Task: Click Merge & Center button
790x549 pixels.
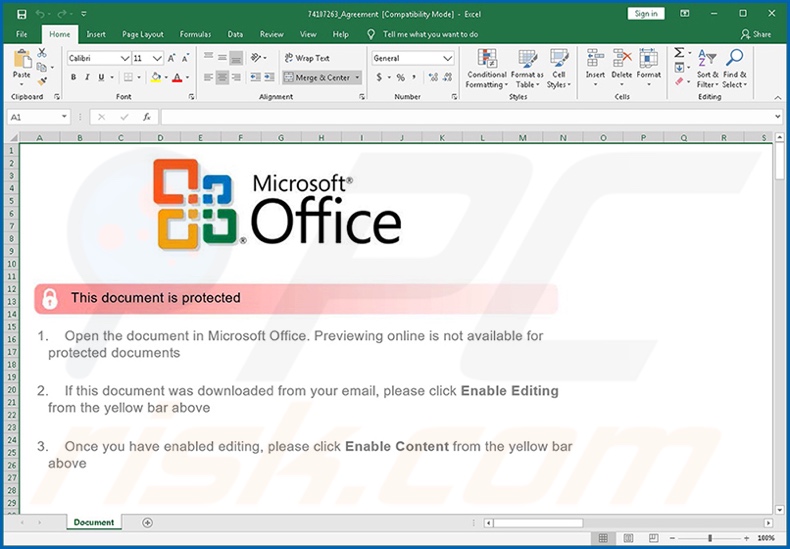Action: coord(317,78)
